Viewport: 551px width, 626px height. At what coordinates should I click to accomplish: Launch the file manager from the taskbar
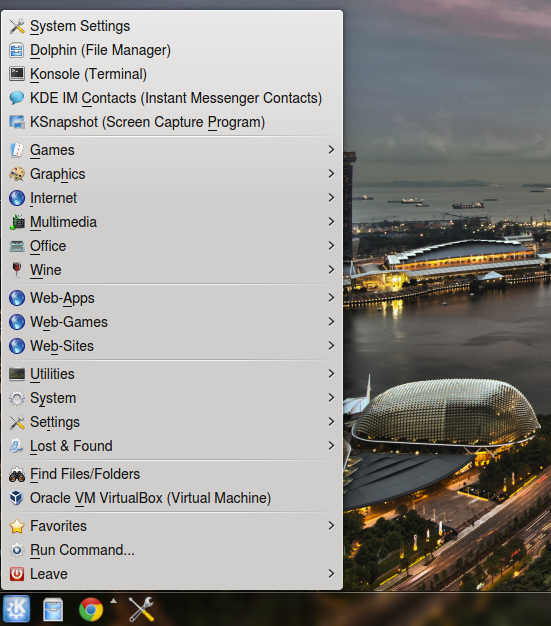point(53,609)
